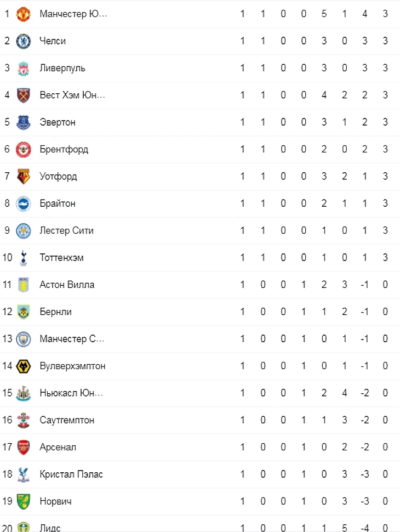
Task: Click the Wolverhampton wolf crest
Action: point(24,366)
